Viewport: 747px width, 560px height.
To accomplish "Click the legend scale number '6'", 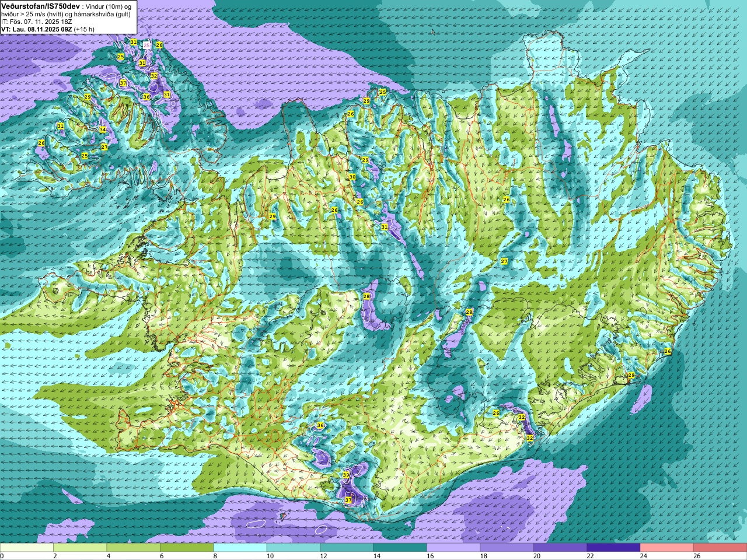I will click(162, 556).
